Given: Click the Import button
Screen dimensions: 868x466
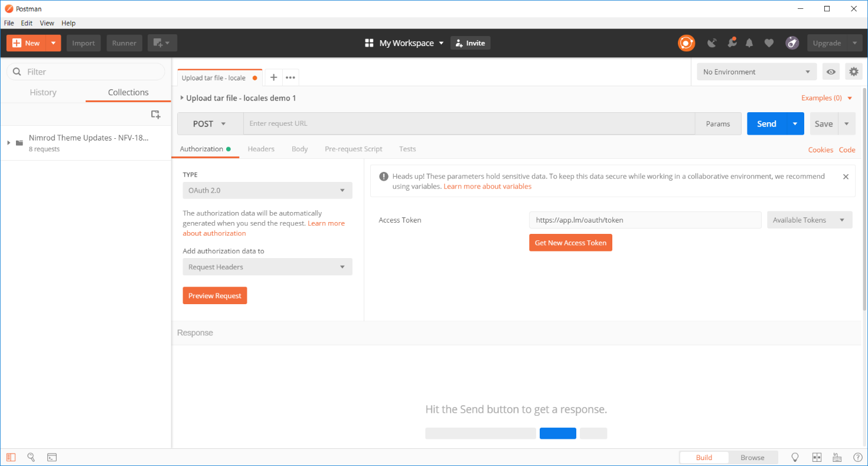Looking at the screenshot, I should [x=84, y=43].
